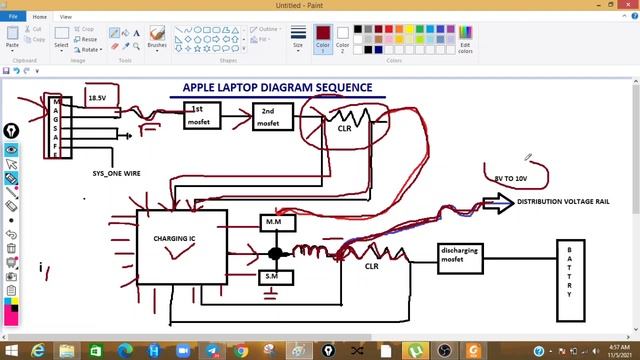Expand the Shapes gallery more arrow
Image resolution: width=640 pixels, height=360 pixels.
point(244,49)
